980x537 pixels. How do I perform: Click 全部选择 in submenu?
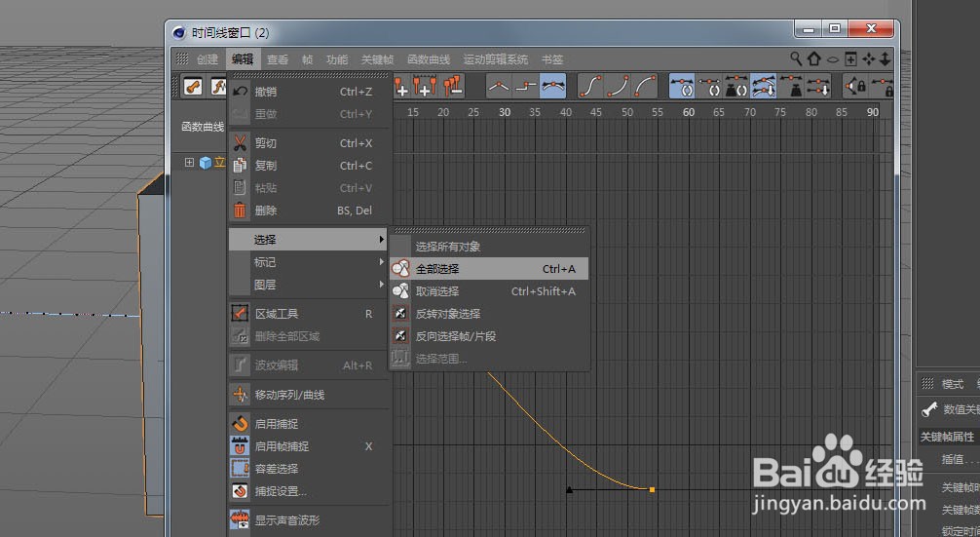[489, 269]
